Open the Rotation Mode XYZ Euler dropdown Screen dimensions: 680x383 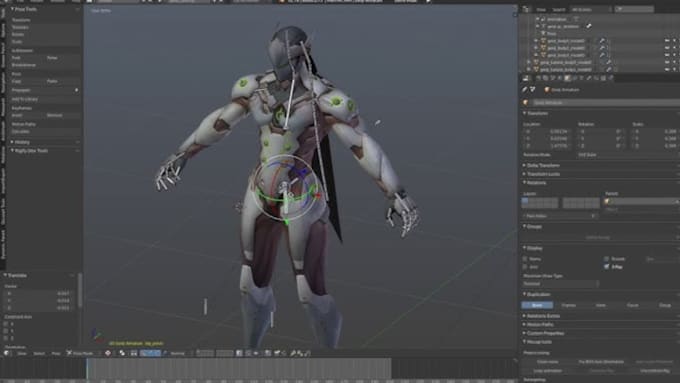coord(629,154)
